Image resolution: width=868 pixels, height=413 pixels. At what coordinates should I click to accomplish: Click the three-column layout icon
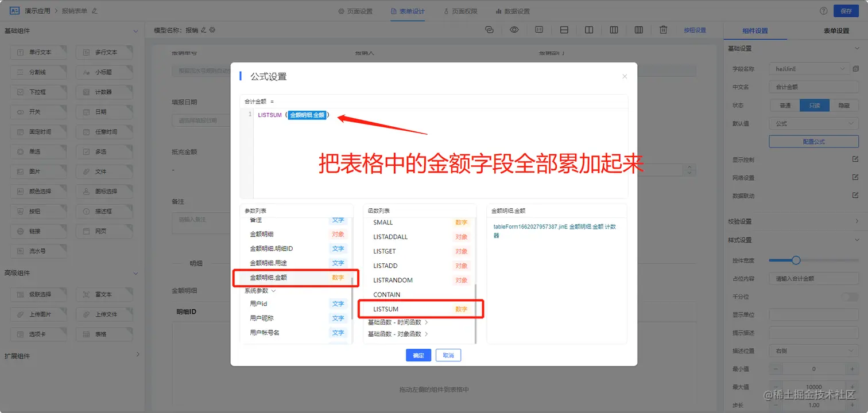pyautogui.click(x=614, y=30)
